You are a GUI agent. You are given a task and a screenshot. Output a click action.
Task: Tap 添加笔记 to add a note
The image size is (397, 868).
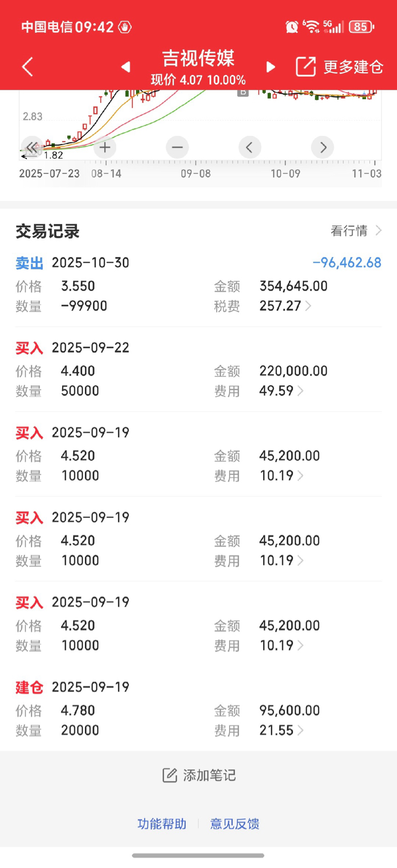tap(198, 775)
